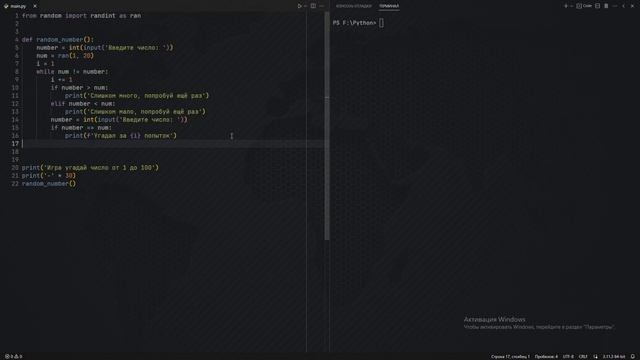Kill terminal with trash icon
The height and width of the screenshot is (360, 640).
(x=606, y=6)
